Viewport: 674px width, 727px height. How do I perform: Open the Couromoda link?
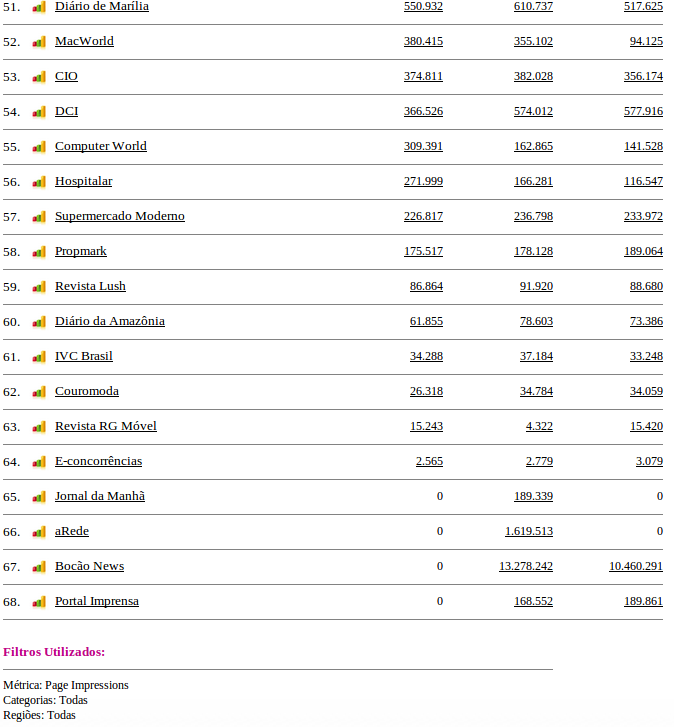click(86, 391)
